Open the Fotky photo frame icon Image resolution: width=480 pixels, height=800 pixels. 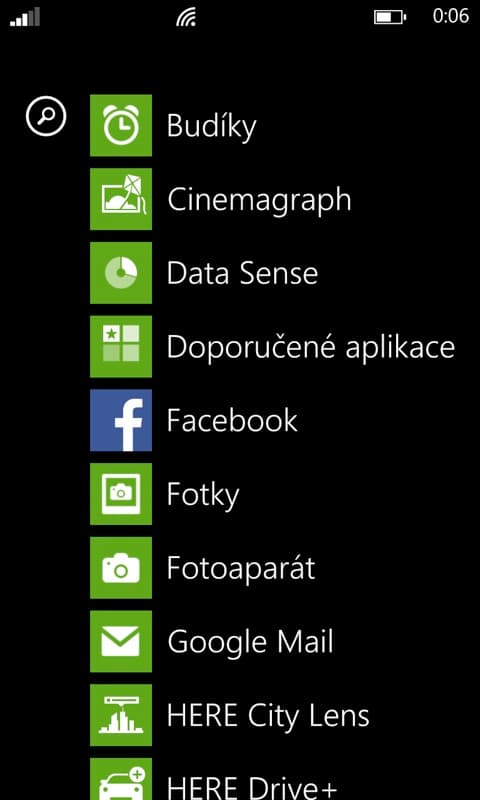click(x=121, y=494)
